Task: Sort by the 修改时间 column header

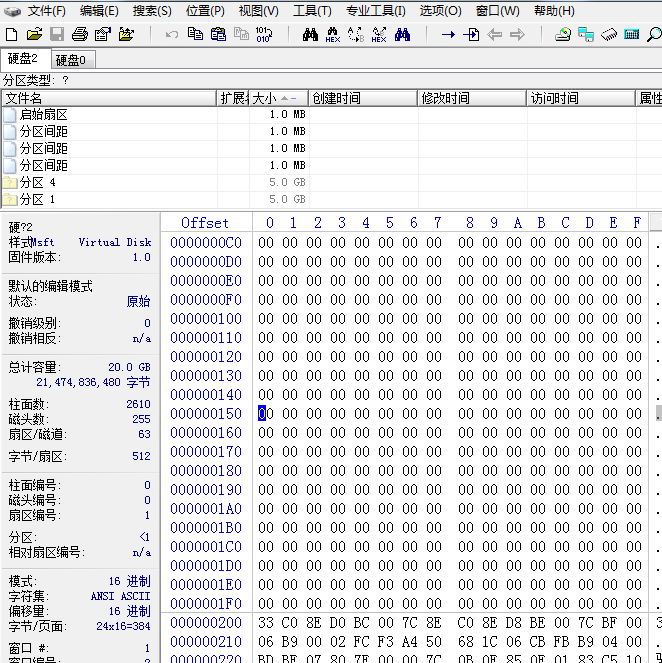Action: (x=472, y=98)
